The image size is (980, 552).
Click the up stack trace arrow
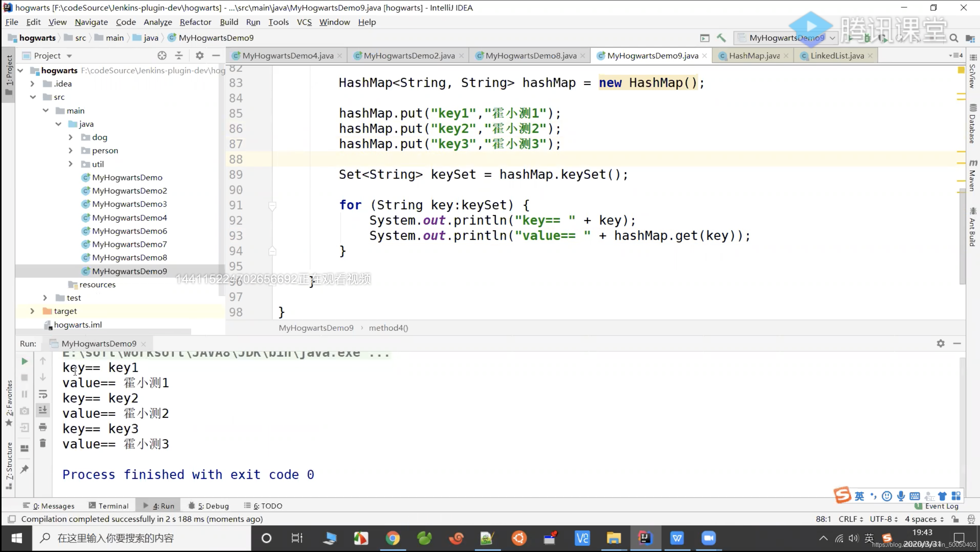click(x=43, y=361)
